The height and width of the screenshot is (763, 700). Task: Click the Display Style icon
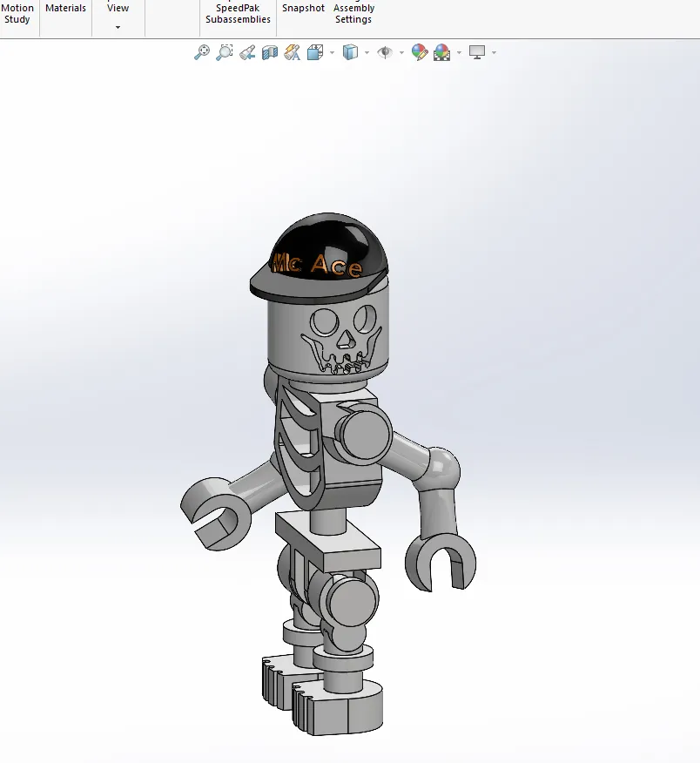coord(350,52)
